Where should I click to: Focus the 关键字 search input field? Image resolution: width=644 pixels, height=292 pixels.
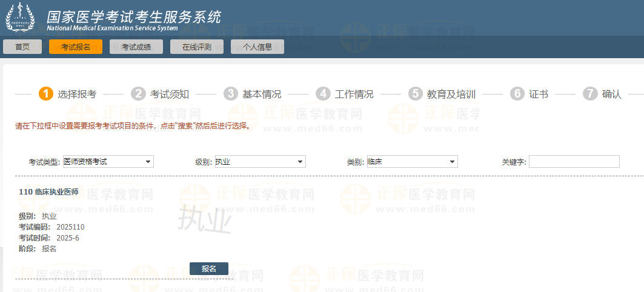[574, 162]
